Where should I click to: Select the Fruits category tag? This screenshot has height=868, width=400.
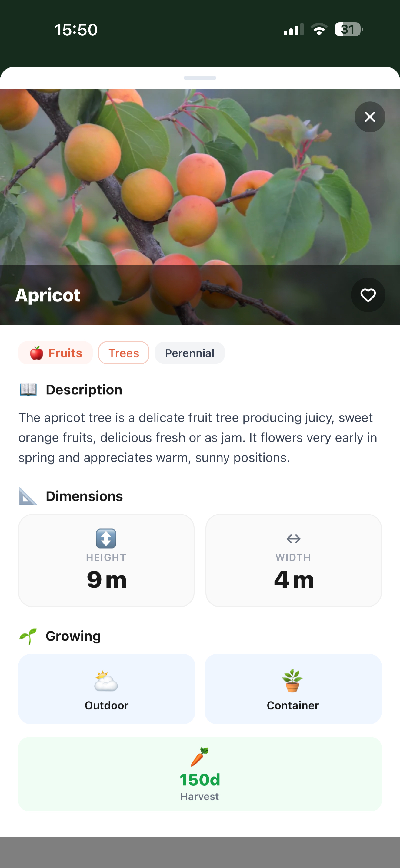(55, 353)
